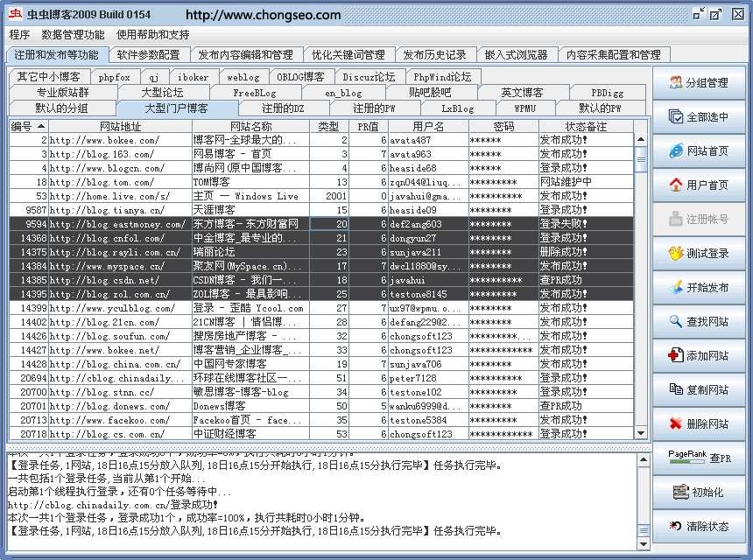Sort by the PR值 column header
The height and width of the screenshot is (560, 753).
tap(368, 127)
